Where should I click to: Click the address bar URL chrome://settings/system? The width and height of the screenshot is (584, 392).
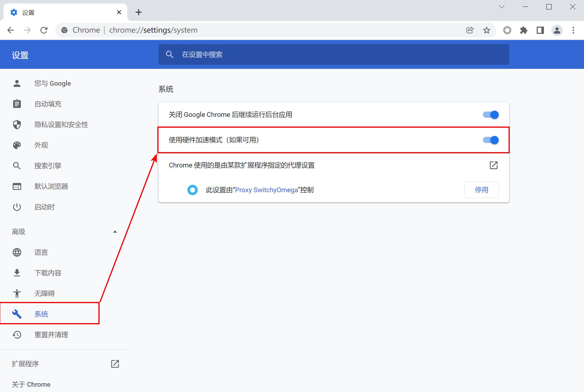153,30
